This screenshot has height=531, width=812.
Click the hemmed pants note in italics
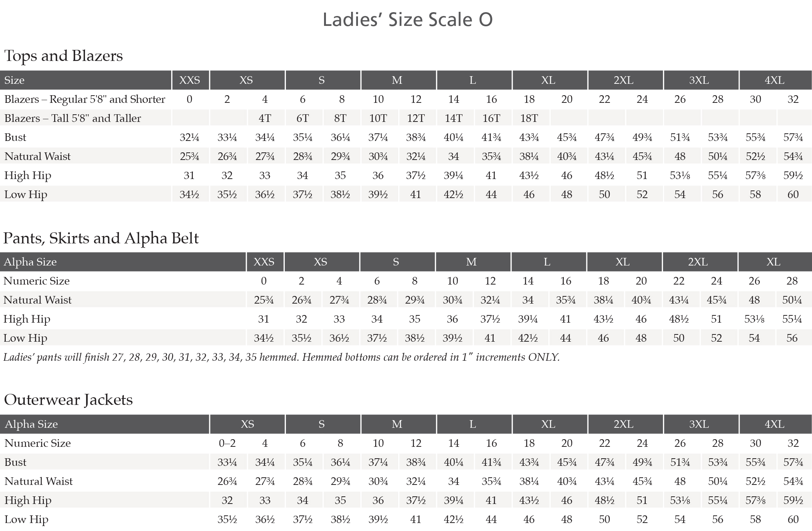pos(281,357)
